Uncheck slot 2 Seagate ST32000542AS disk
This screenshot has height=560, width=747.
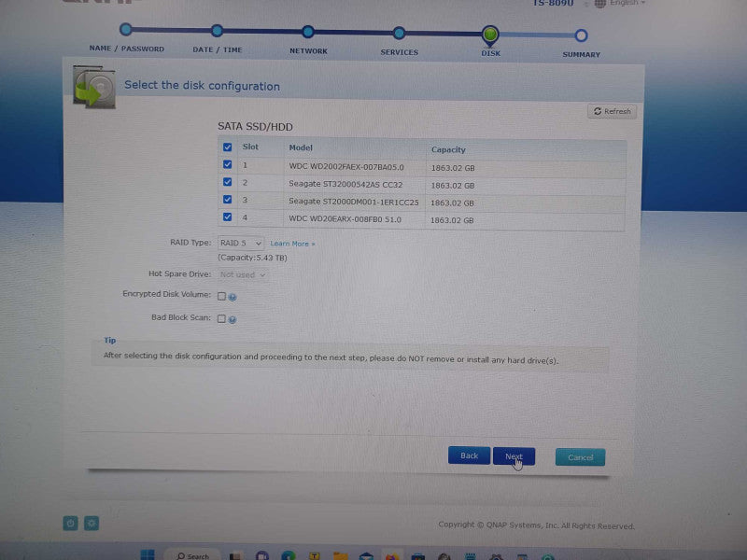[227, 182]
